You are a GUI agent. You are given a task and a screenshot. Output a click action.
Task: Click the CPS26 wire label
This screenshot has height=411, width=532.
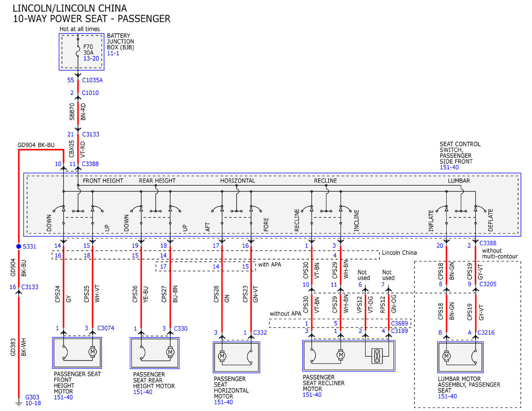click(135, 294)
